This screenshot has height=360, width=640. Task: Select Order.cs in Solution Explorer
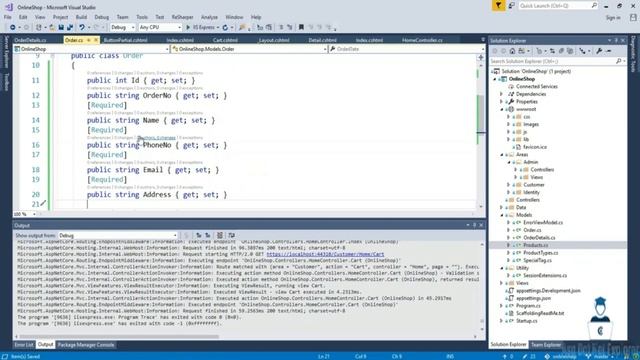click(x=532, y=230)
